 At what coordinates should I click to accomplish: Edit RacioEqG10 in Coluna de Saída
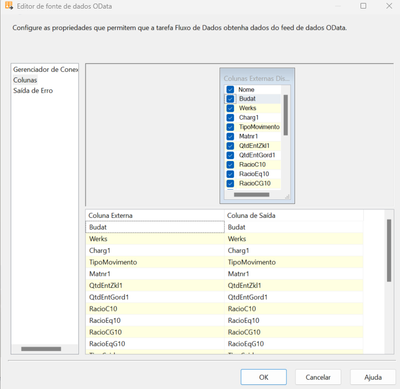pos(294,344)
